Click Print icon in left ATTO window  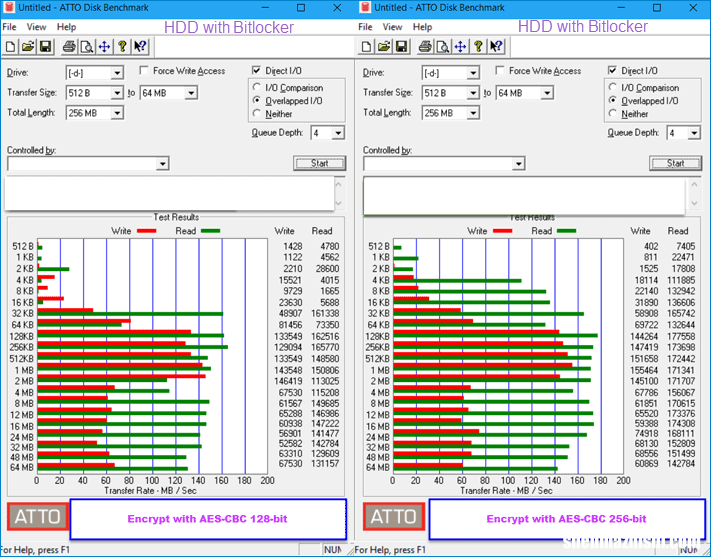coord(69,46)
